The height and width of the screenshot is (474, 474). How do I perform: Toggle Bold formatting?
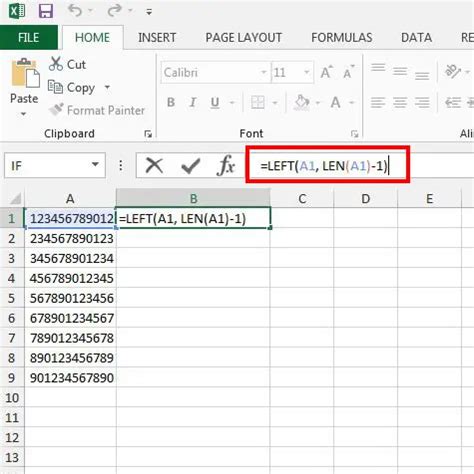(171, 102)
